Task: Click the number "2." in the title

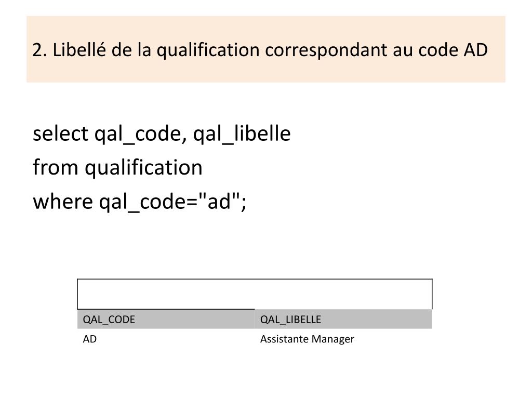Action: point(39,50)
